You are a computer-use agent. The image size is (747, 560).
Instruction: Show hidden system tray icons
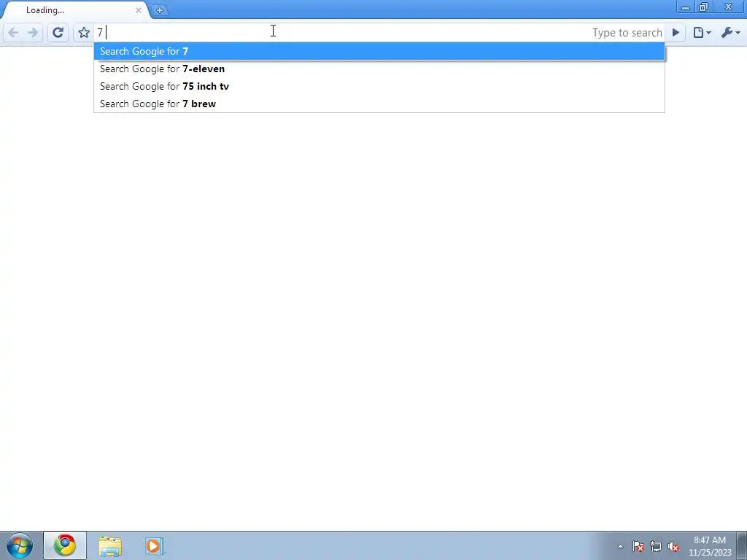[620, 547]
